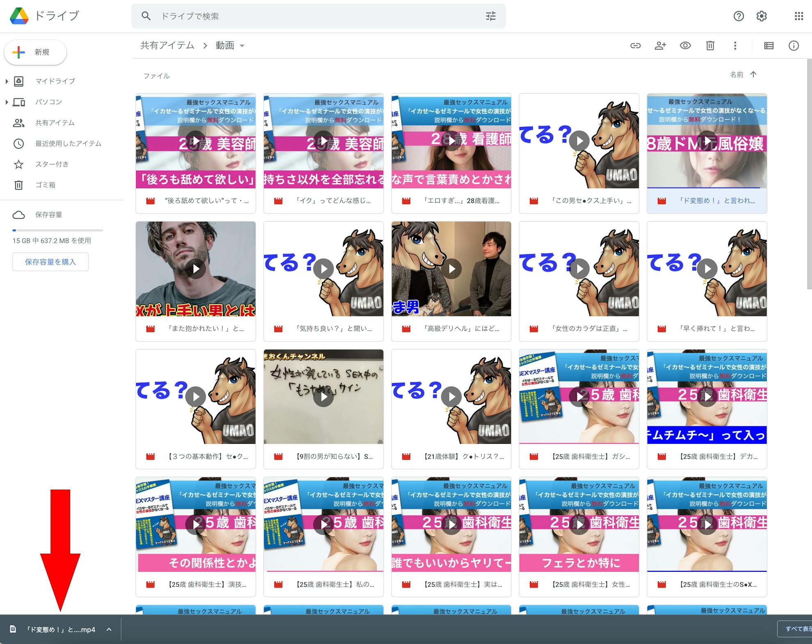812x644 pixels.
Task: Open search options filter icon
Action: (490, 16)
